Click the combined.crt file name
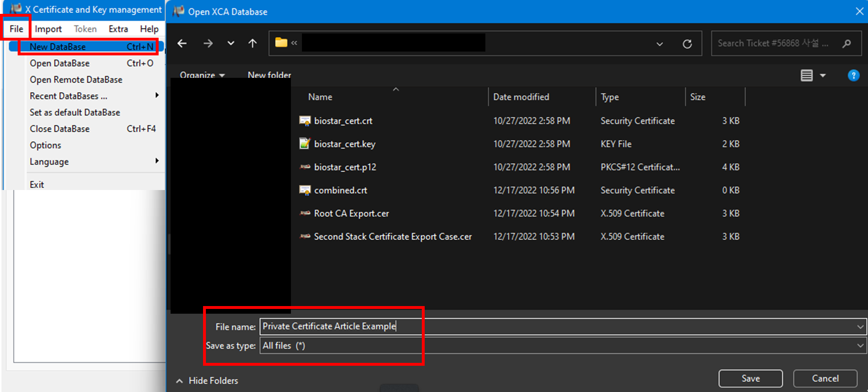The height and width of the screenshot is (392, 868). coord(341,190)
